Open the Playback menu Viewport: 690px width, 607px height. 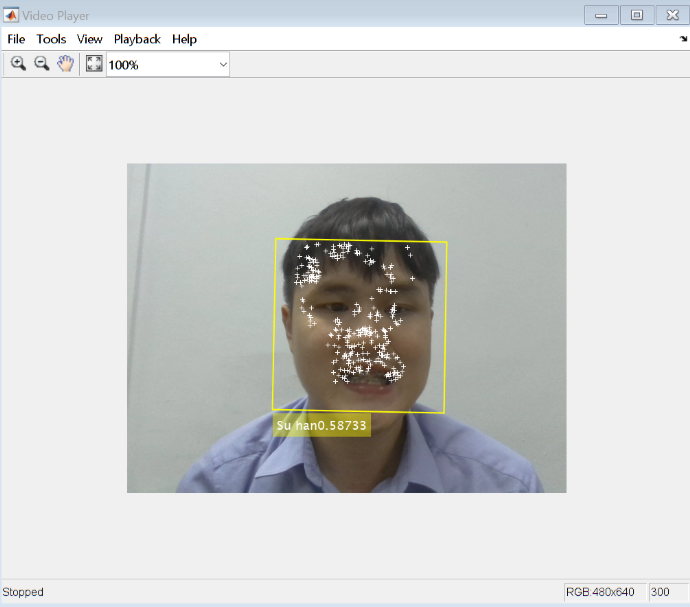pyautogui.click(x=137, y=39)
